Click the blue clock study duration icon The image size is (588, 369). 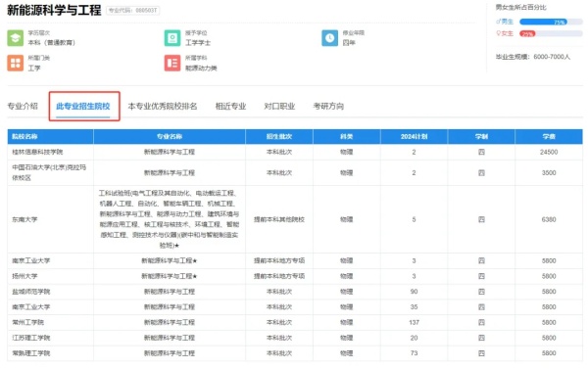[x=329, y=38]
